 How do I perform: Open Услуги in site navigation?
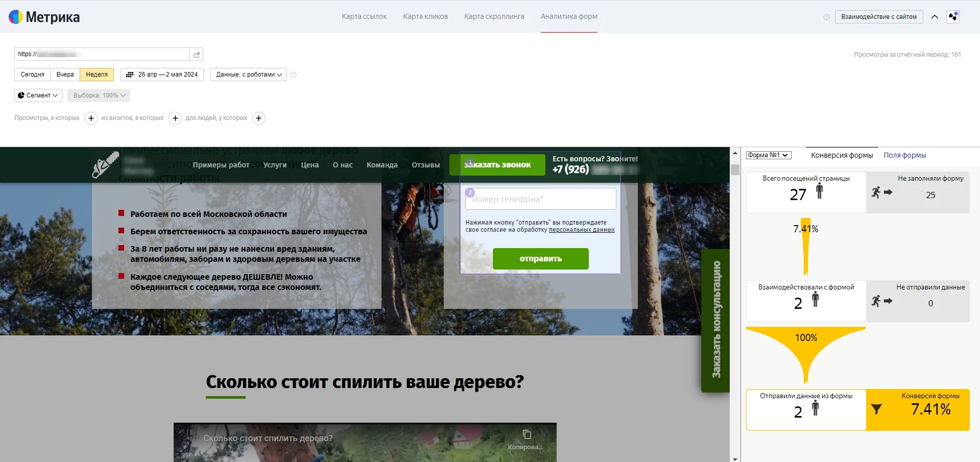pyautogui.click(x=275, y=165)
